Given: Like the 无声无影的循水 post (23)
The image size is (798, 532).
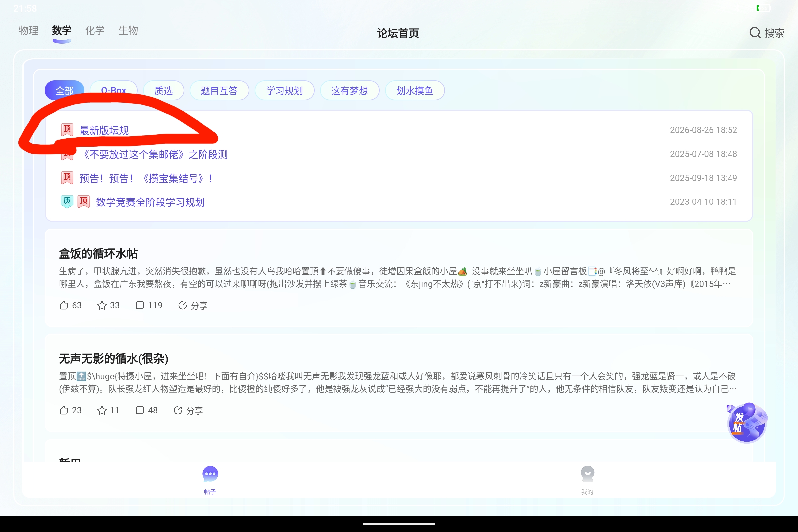Looking at the screenshot, I should [x=70, y=410].
